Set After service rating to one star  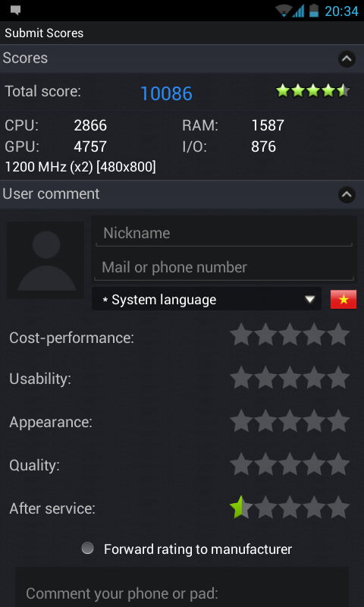[241, 508]
